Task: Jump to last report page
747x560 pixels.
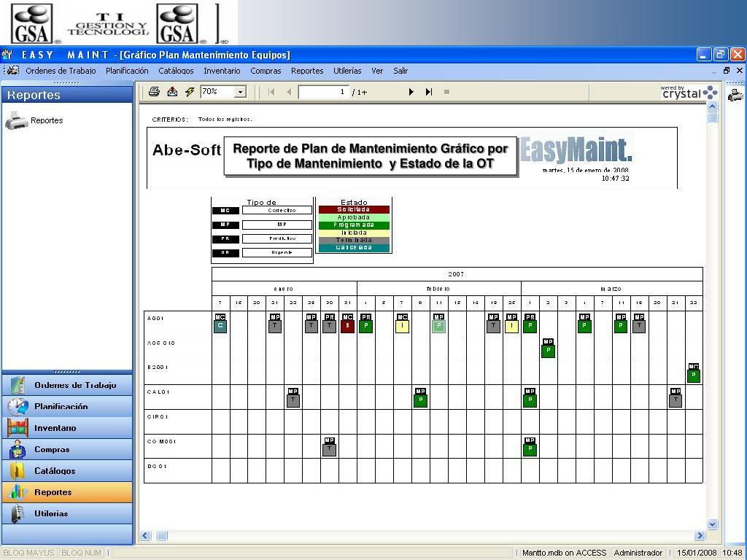Action: click(429, 92)
